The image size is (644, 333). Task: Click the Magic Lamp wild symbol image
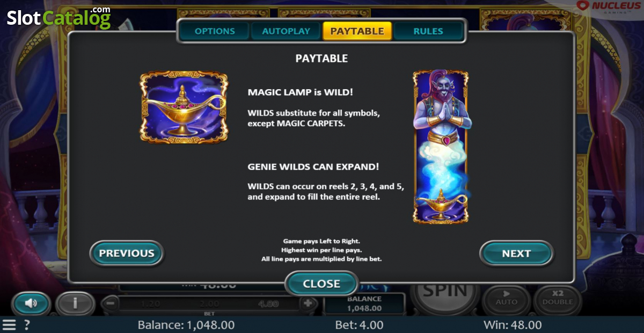tap(184, 107)
